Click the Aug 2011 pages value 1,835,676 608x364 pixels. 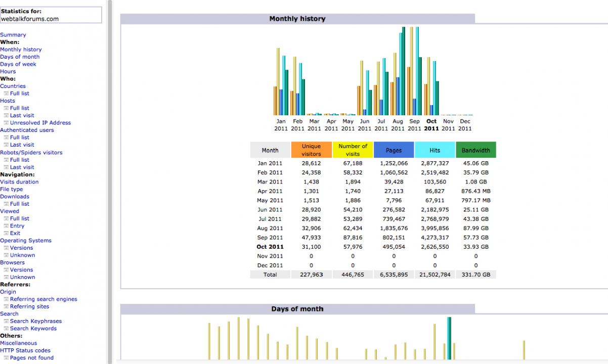click(x=394, y=229)
